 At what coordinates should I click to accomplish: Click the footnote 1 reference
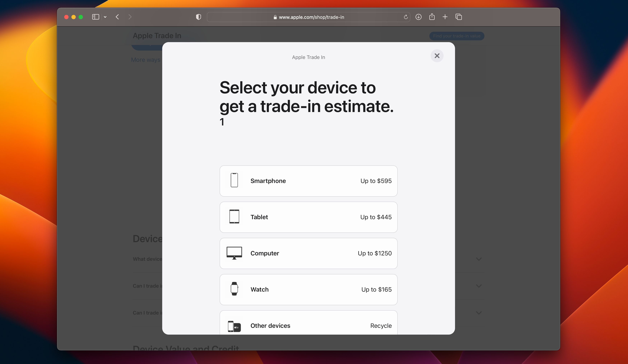(x=222, y=122)
